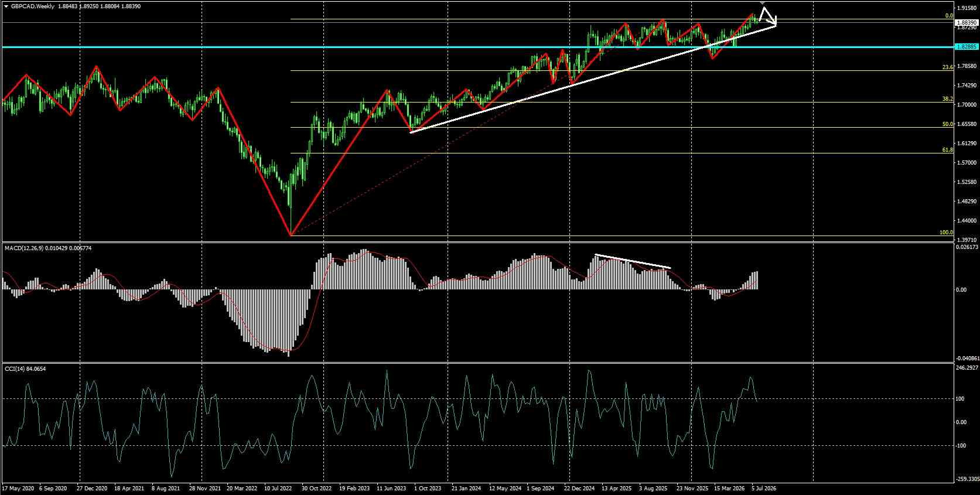Select the Fibonacci 0.0 level label
This screenshot has height=495, width=980.
949,16
